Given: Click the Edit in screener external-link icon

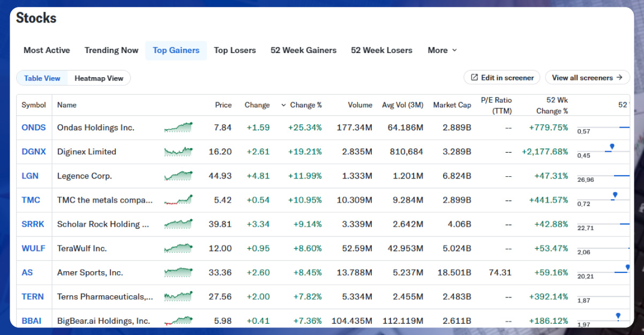Looking at the screenshot, I should point(474,78).
